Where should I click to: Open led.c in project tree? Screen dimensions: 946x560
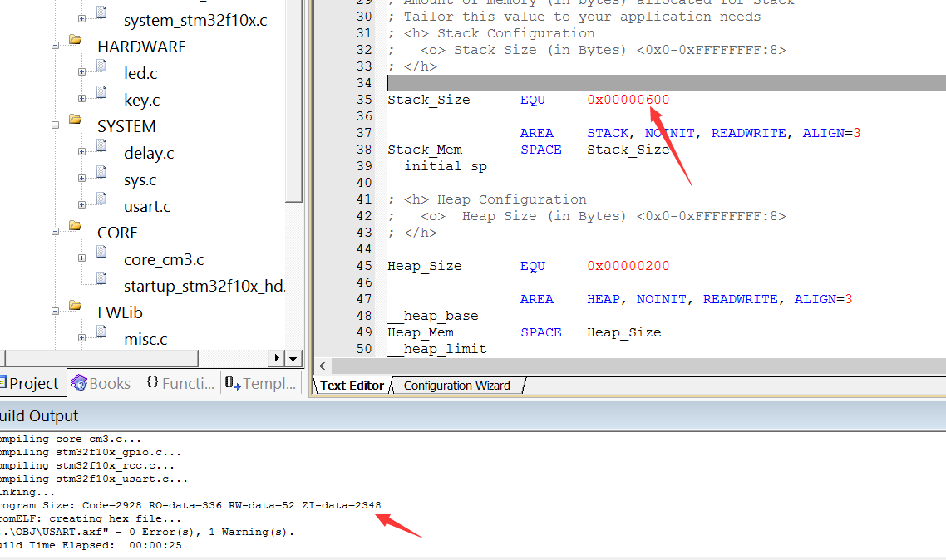[x=140, y=74]
